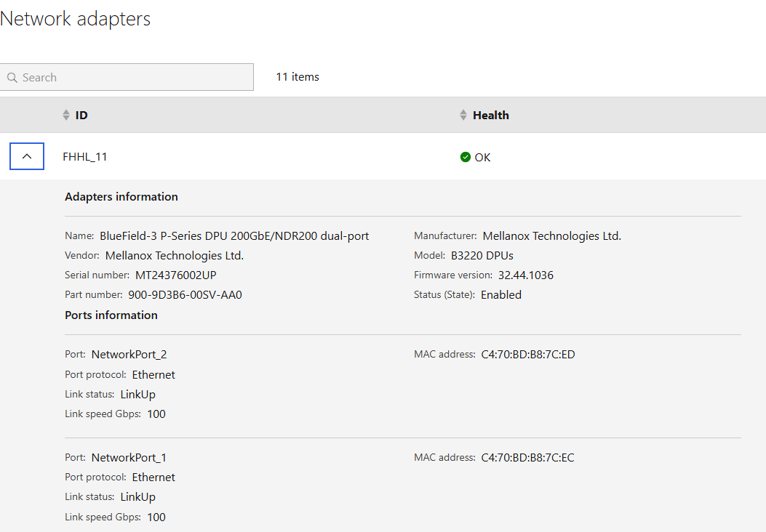Click the NetworkPort_1 port name
The height and width of the screenshot is (532, 766).
129,458
